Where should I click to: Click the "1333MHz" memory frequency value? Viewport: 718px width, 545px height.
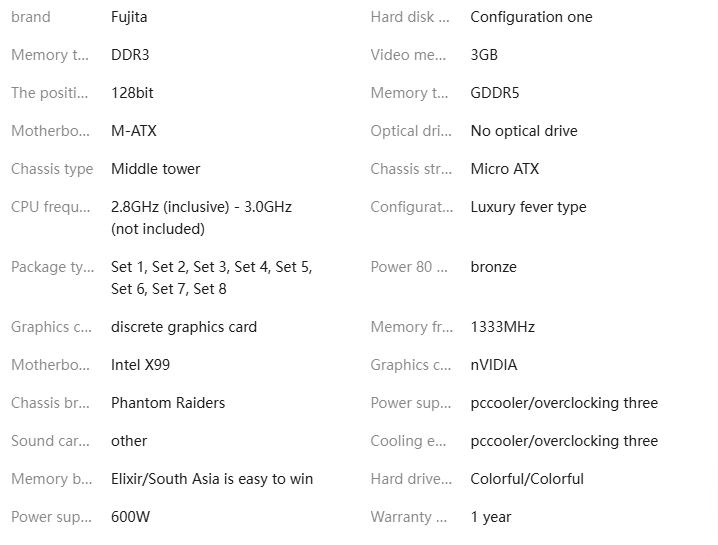pyautogui.click(x=502, y=327)
